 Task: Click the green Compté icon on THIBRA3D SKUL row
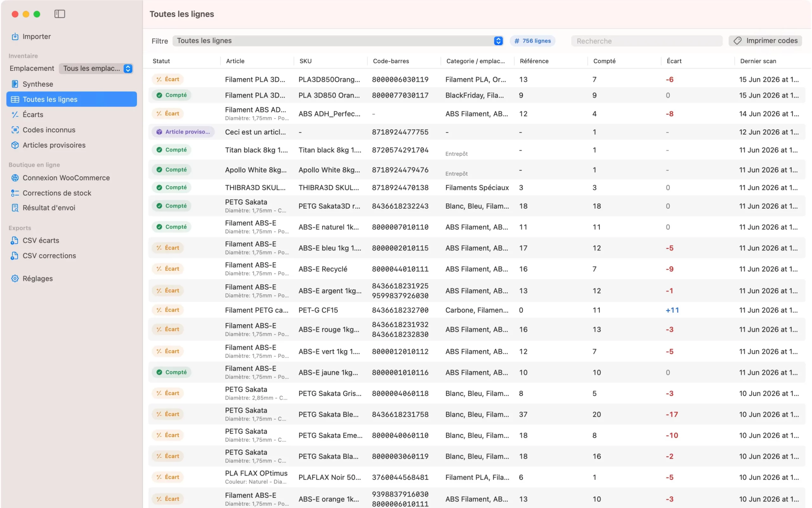point(159,187)
